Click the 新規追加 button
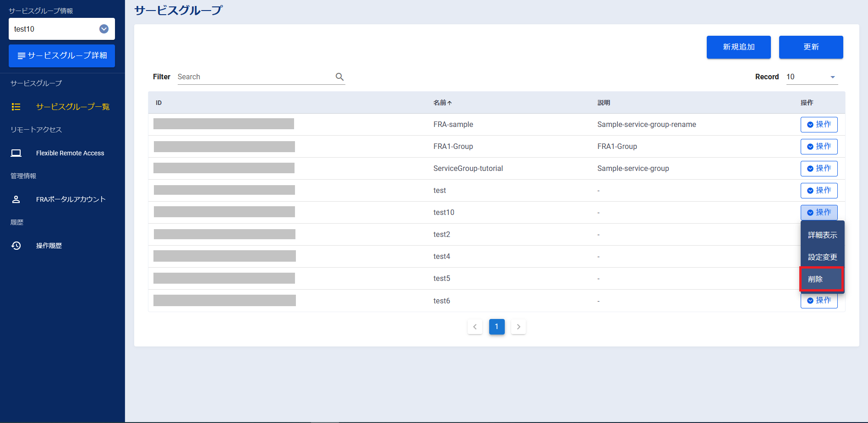Image resolution: width=868 pixels, height=423 pixels. (x=738, y=47)
